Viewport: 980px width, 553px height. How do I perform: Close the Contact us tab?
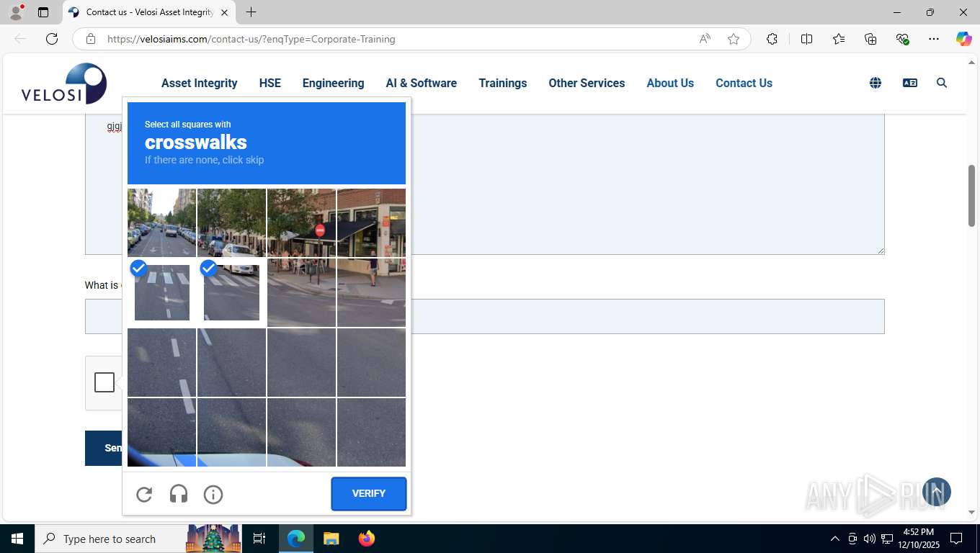coord(224,12)
